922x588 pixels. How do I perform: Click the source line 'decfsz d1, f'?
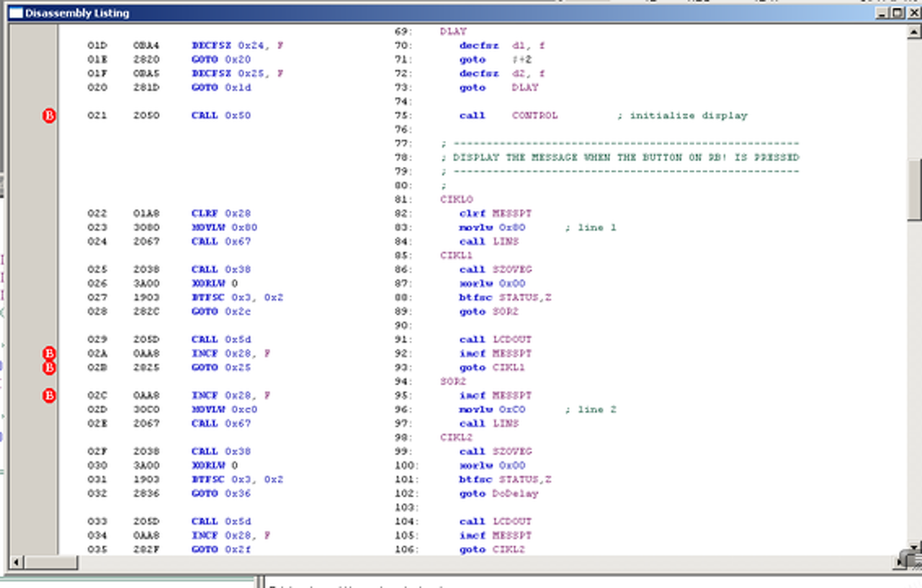pos(502,45)
